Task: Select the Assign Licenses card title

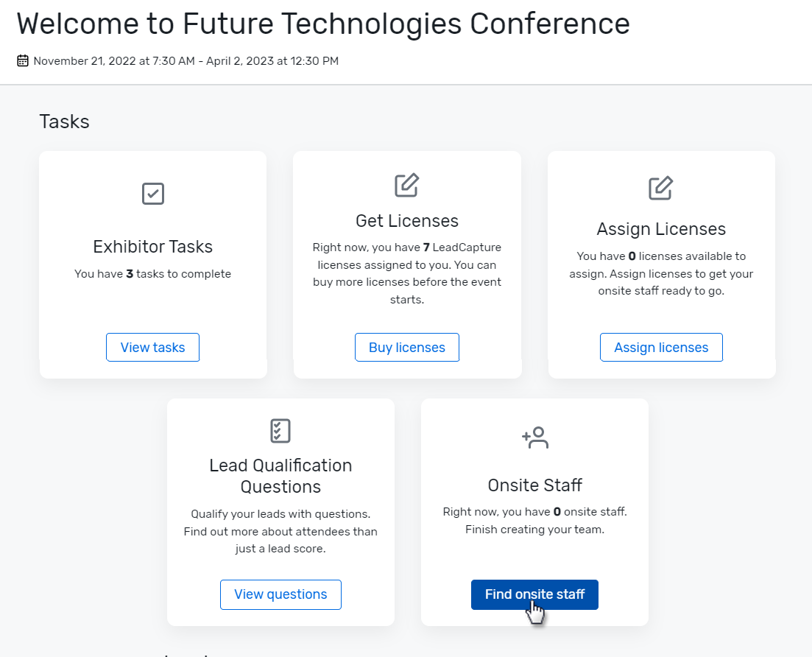Action: (x=661, y=229)
